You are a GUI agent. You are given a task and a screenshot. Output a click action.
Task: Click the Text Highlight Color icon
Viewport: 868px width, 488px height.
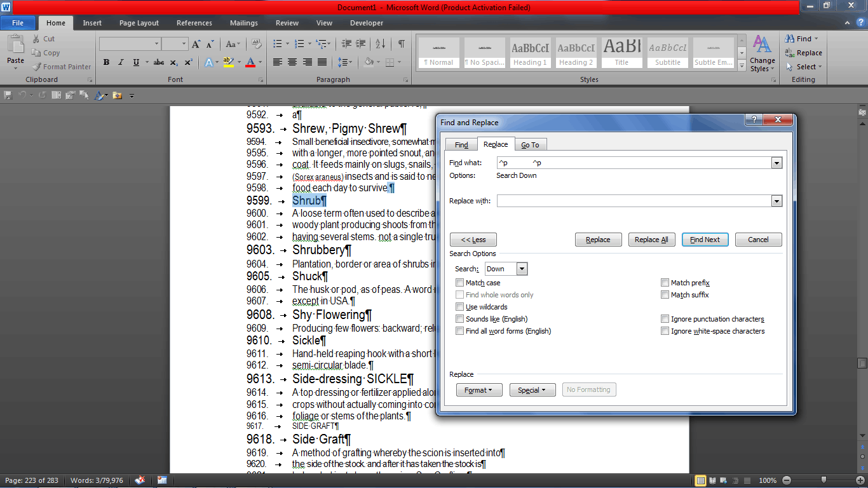pyautogui.click(x=227, y=62)
